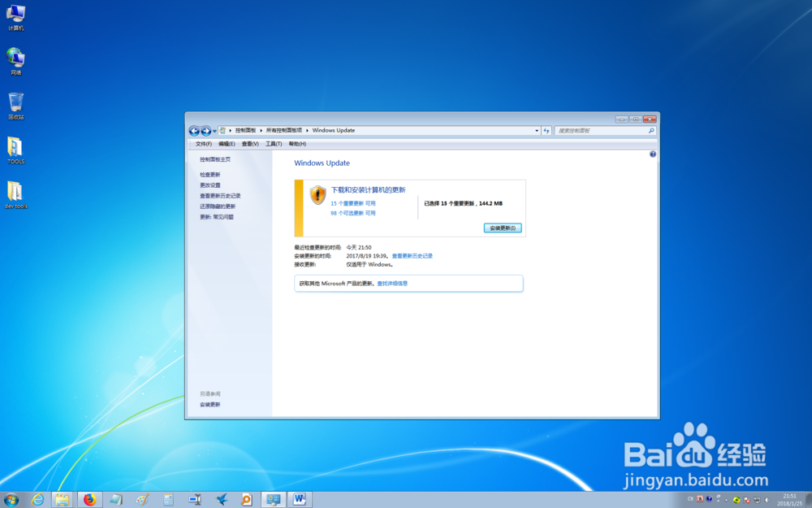Open the 文件(F) menu
Screen dimensions: 812x508
204,144
